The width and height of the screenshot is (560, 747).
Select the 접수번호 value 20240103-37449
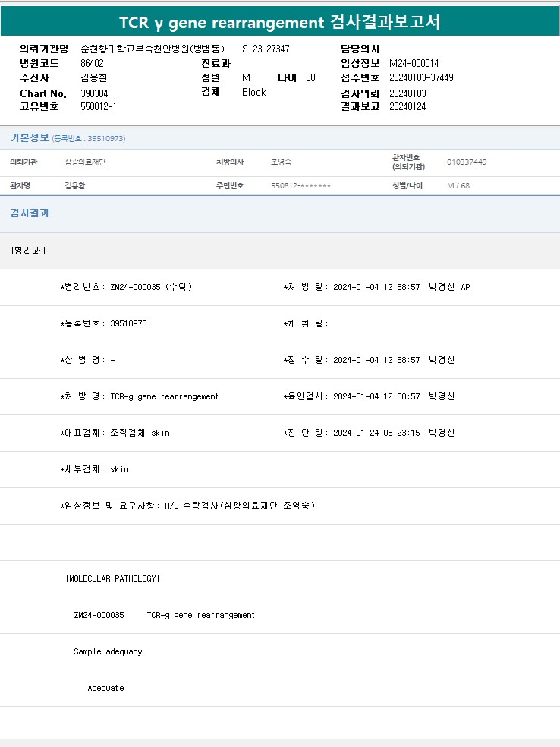[x=421, y=77]
